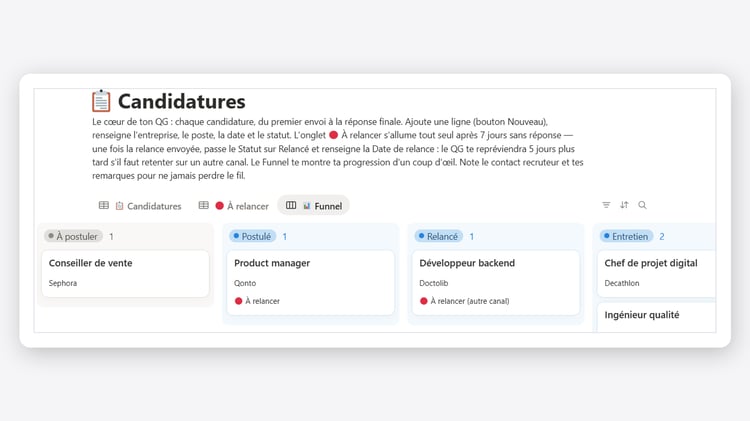Viewport: 750px width, 421px height.
Task: Click the bar chart icon beside Funnel
Action: click(x=307, y=206)
